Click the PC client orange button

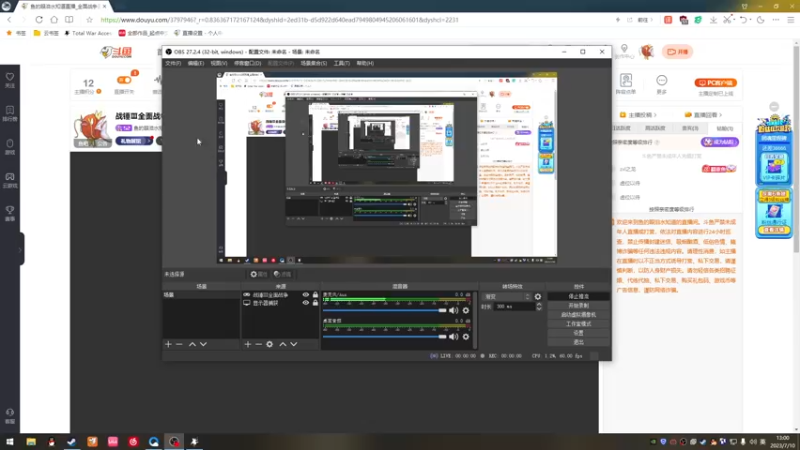(x=715, y=83)
